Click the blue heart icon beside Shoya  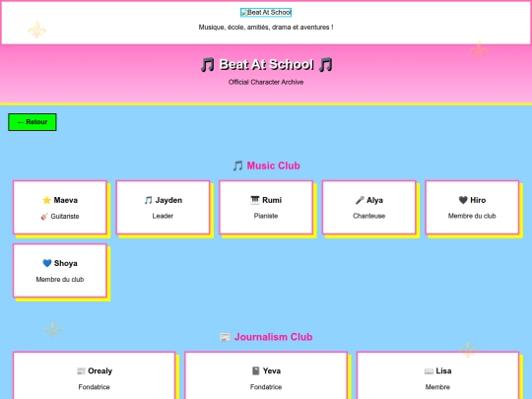click(47, 263)
